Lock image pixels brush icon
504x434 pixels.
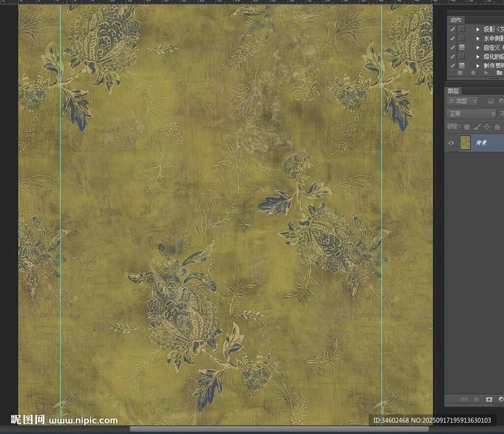pos(476,127)
